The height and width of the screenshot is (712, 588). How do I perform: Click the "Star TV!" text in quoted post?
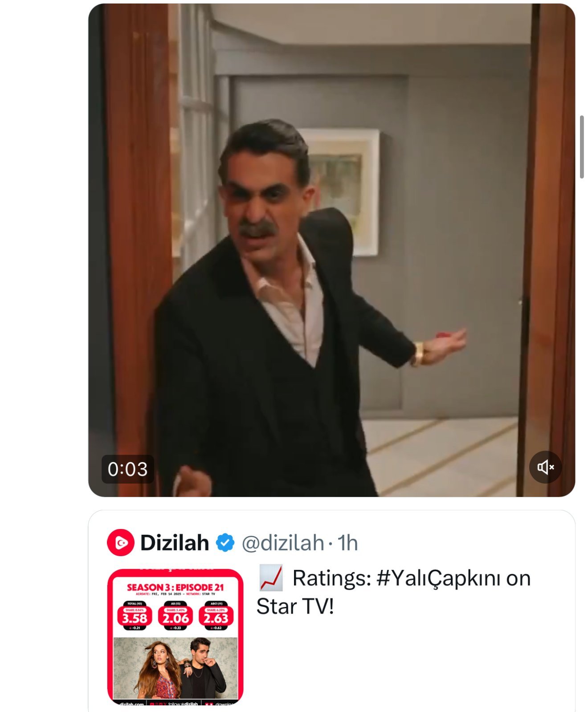295,606
